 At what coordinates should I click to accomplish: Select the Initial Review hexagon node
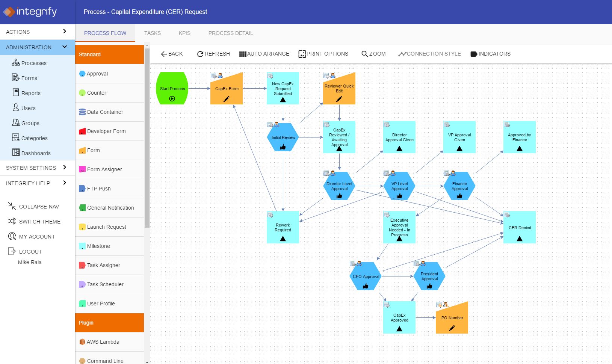point(283,137)
